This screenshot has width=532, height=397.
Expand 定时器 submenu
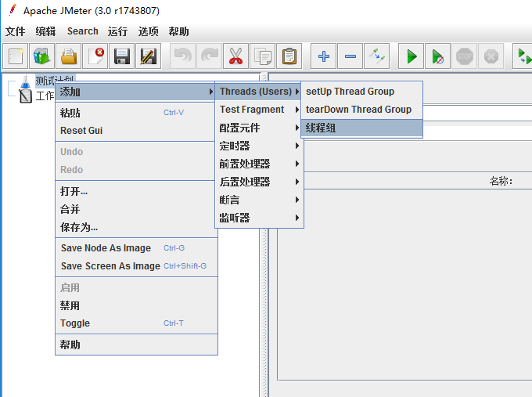point(258,146)
